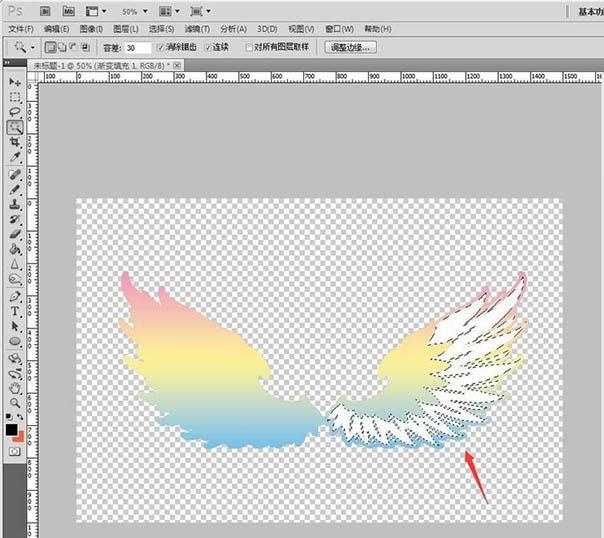
Task: Select the 未标题-1 document tab
Action: coord(102,66)
